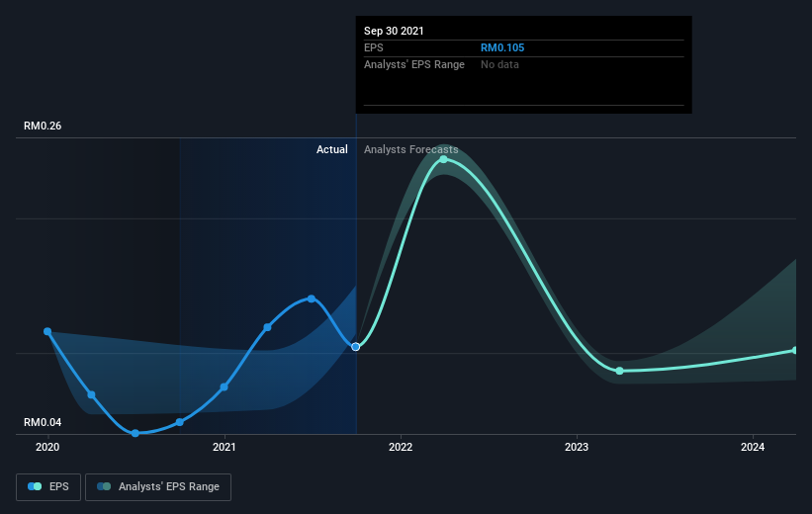Image resolution: width=812 pixels, height=514 pixels.
Task: Click the 2022 forecast peak data point
Action: (444, 159)
